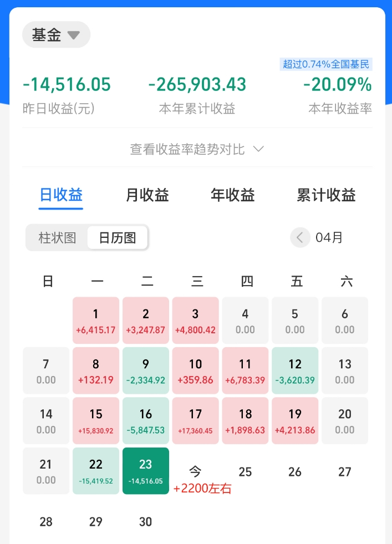392x544 pixels.
Task: Select April 25 in calendar
Action: [245, 471]
